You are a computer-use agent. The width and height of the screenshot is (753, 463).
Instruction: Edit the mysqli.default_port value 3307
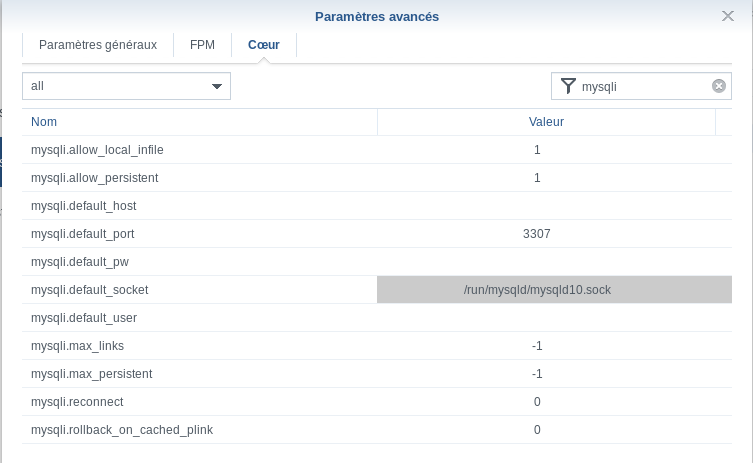point(537,234)
